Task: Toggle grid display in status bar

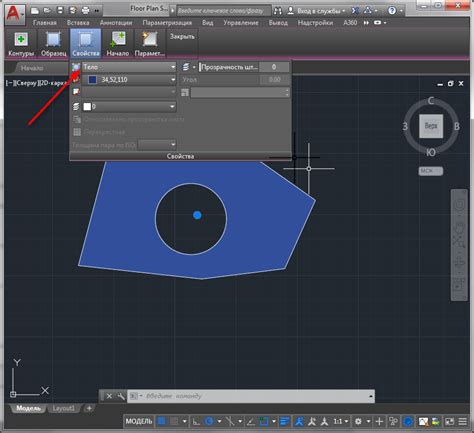Action: point(161,421)
